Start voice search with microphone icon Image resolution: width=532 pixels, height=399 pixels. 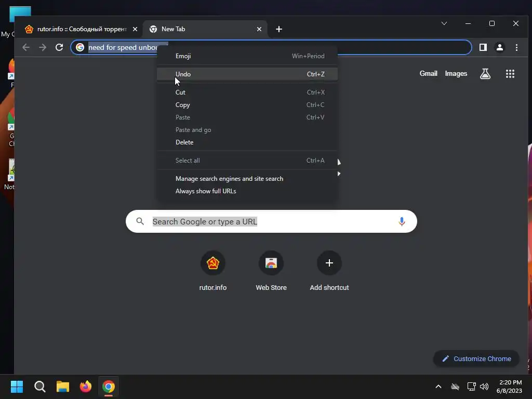click(x=402, y=221)
